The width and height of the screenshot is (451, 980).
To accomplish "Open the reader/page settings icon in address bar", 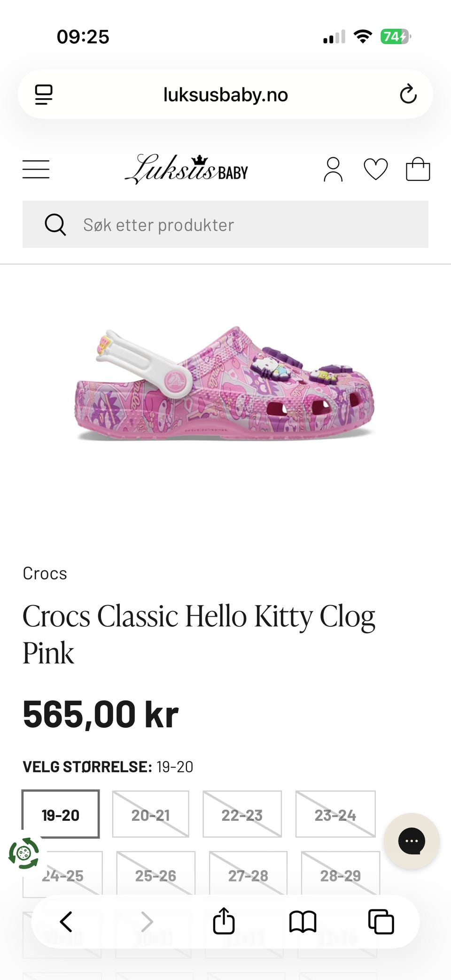I will click(44, 94).
